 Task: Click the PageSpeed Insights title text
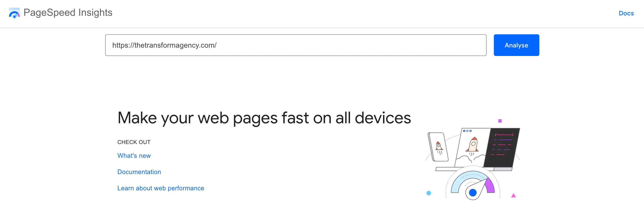point(68,12)
